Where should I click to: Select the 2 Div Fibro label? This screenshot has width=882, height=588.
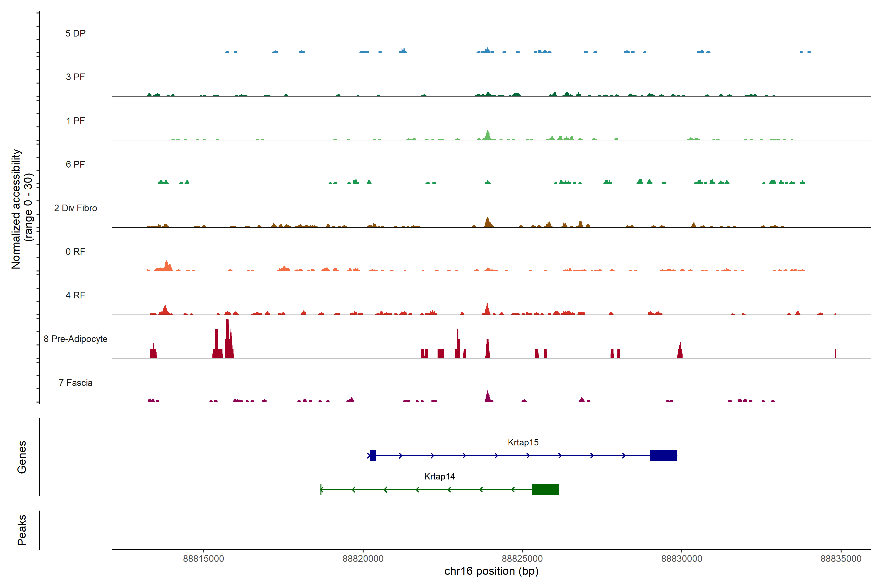(75, 208)
